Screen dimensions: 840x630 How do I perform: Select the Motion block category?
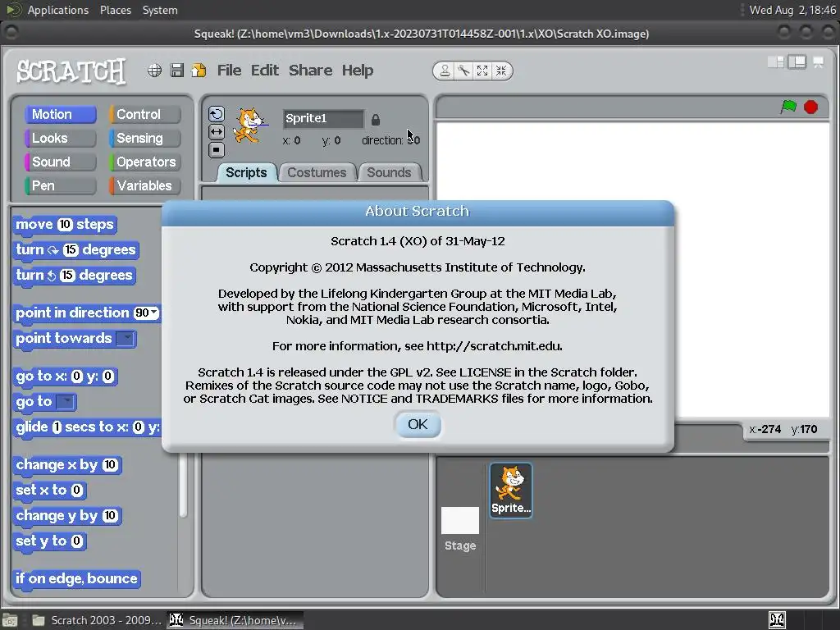point(61,114)
